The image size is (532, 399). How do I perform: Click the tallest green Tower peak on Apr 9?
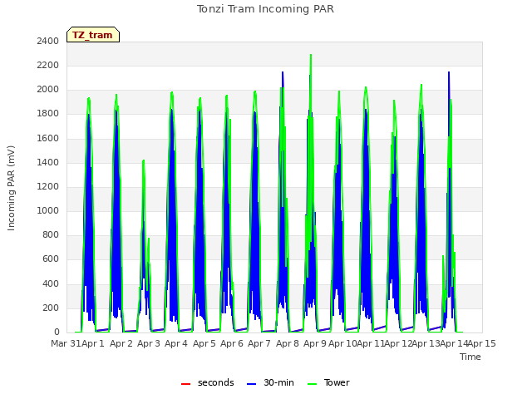click(311, 55)
